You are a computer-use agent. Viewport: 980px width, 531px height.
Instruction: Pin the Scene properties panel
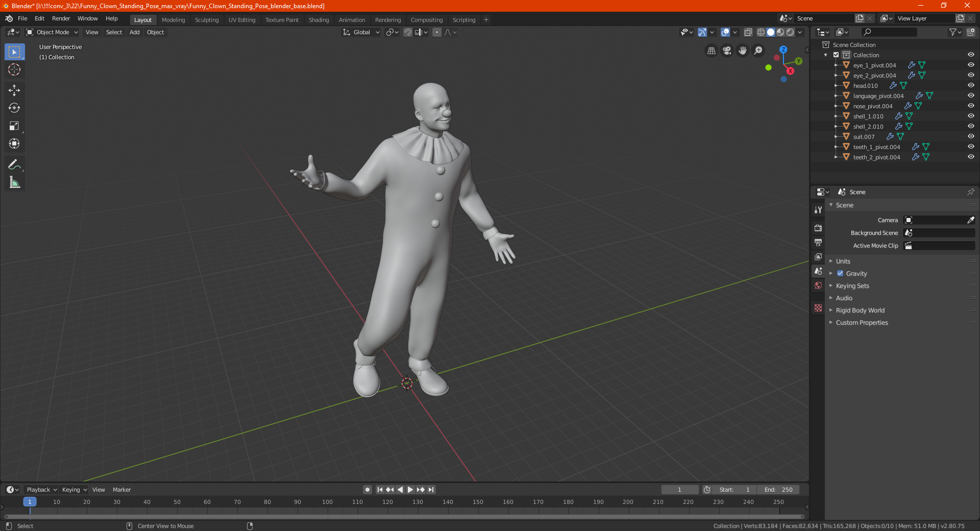pos(970,192)
